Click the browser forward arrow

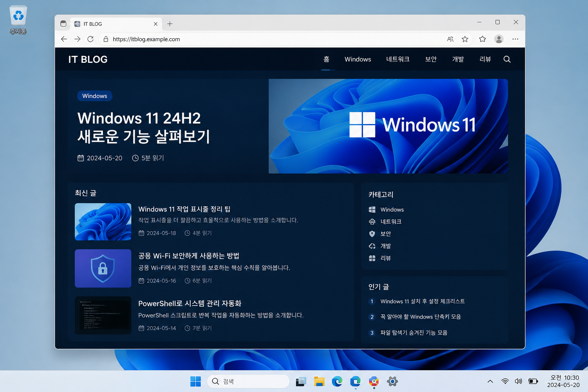pyautogui.click(x=77, y=39)
